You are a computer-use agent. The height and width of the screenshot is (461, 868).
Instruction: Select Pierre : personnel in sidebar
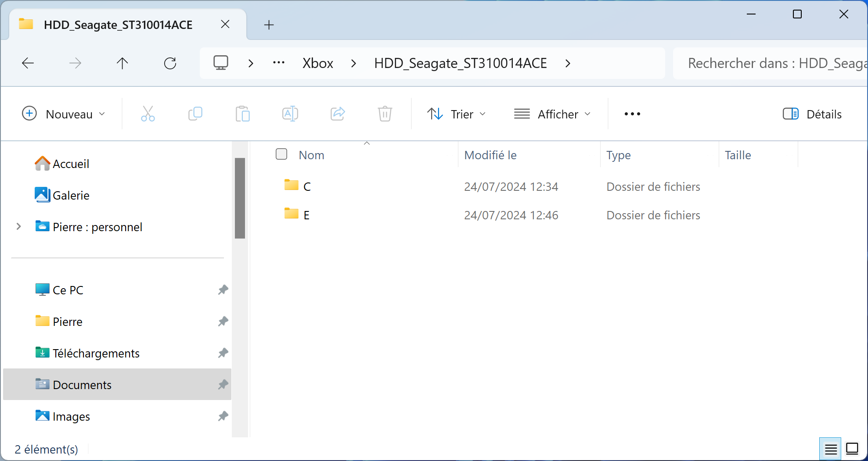[x=97, y=227]
